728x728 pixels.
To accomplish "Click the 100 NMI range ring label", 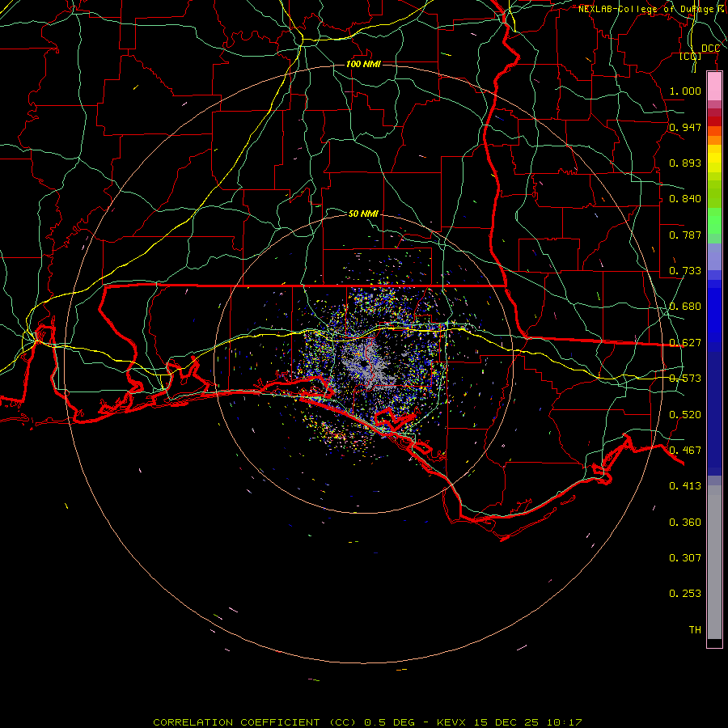I will click(x=363, y=64).
